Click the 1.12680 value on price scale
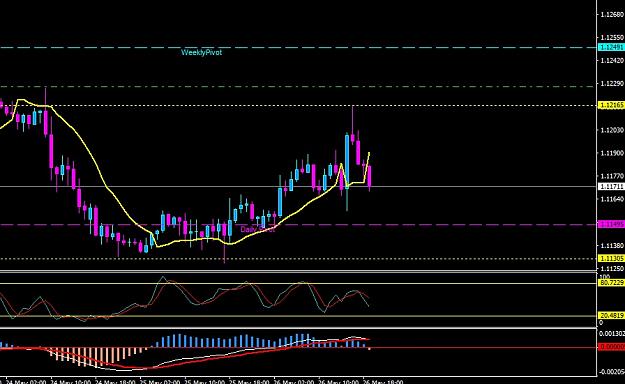Screen dimensions: 625x384 pyautogui.click(x=612, y=15)
